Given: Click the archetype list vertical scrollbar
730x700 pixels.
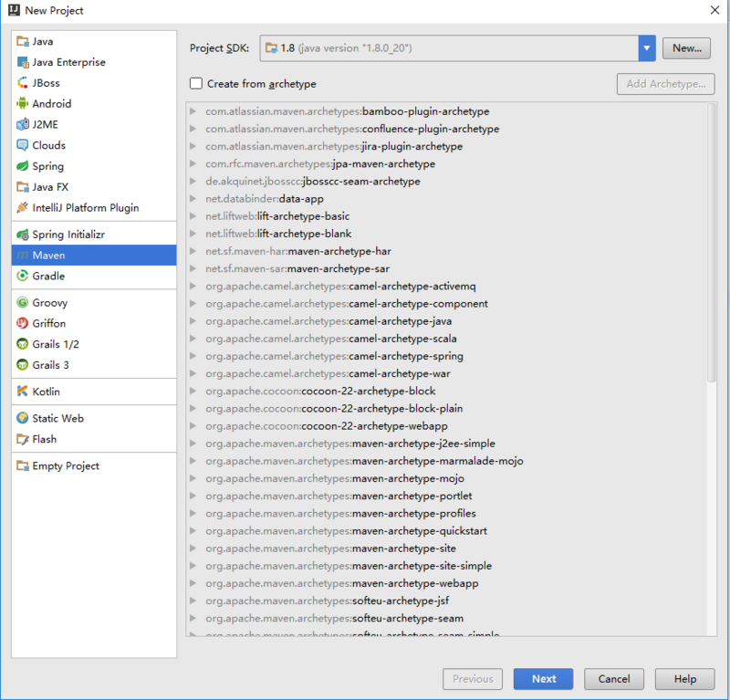Looking at the screenshot, I should point(711,242).
